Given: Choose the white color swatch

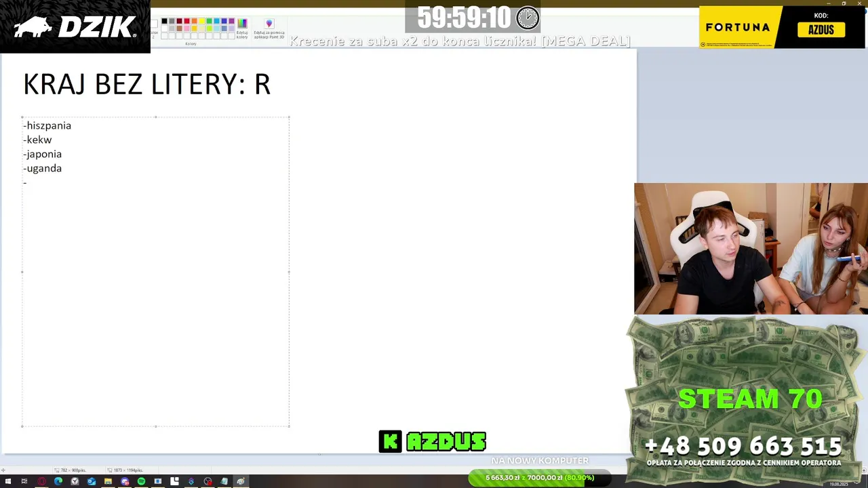Looking at the screenshot, I should tap(164, 28).
